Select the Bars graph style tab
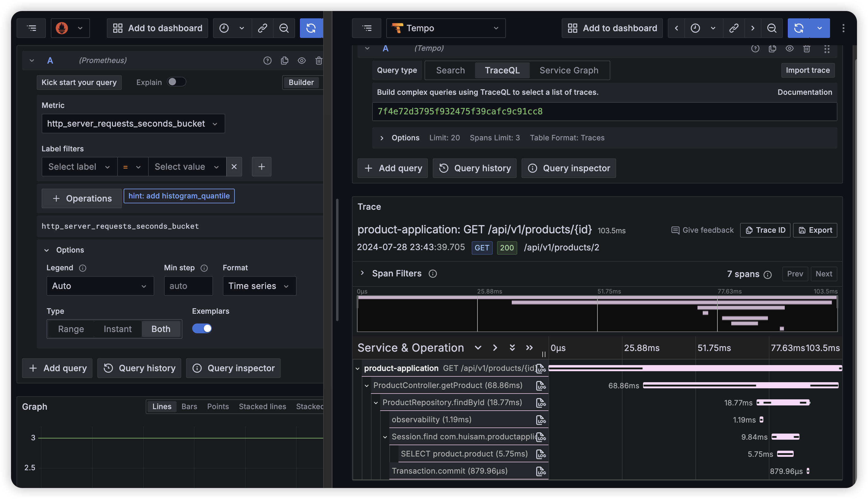The width and height of the screenshot is (868, 499). click(x=189, y=406)
